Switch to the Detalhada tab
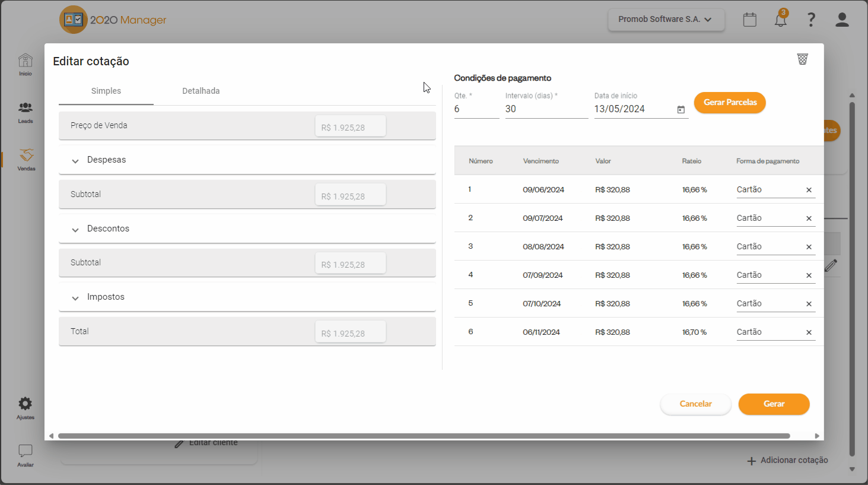868x485 pixels. pyautogui.click(x=201, y=91)
